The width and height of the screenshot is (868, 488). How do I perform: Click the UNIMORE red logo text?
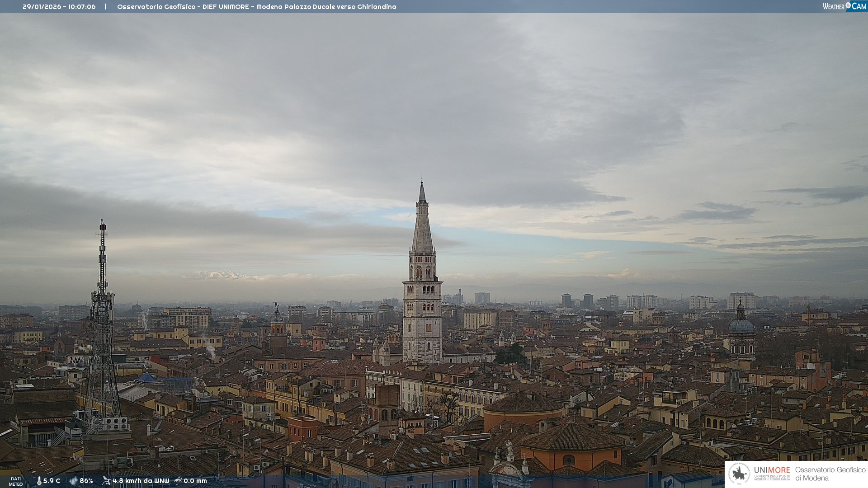[x=772, y=470]
